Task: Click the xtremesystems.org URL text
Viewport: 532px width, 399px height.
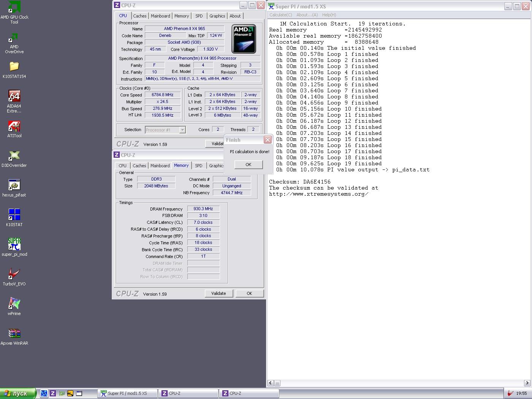Action: 319,194
